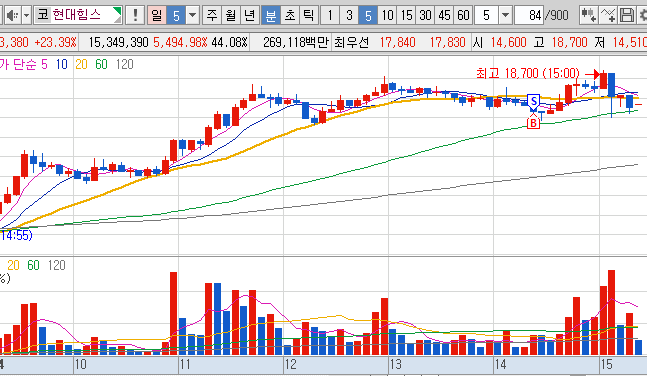This screenshot has height=376, width=647.
Task: Click the 최우선 label in quote bar
Action: 351,42
